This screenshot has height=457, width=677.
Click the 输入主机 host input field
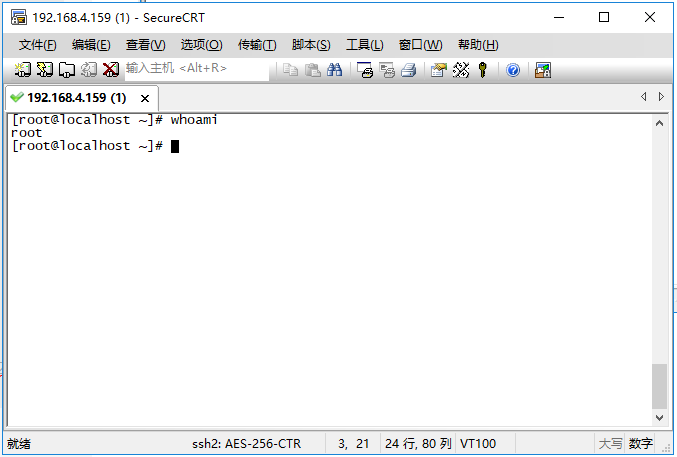[197, 69]
